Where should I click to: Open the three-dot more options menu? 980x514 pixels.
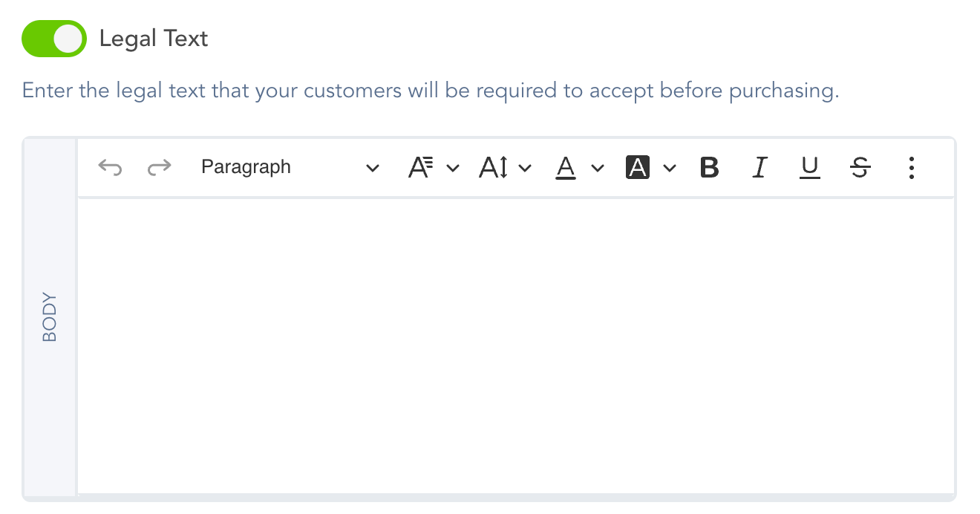[x=912, y=168]
